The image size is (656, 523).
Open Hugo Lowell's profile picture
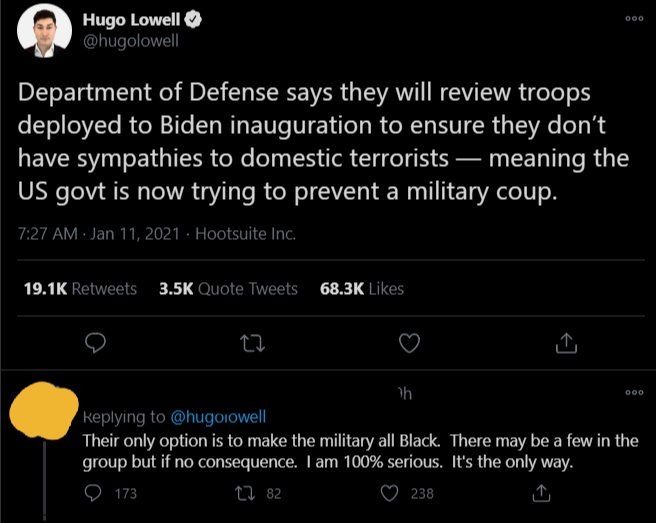(x=45, y=31)
